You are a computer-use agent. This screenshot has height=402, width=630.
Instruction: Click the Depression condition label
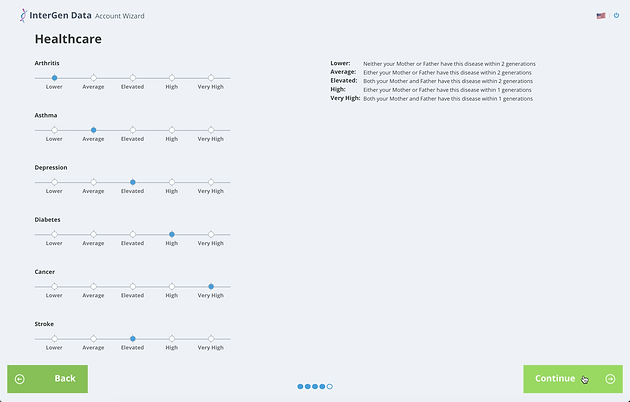[x=51, y=167]
